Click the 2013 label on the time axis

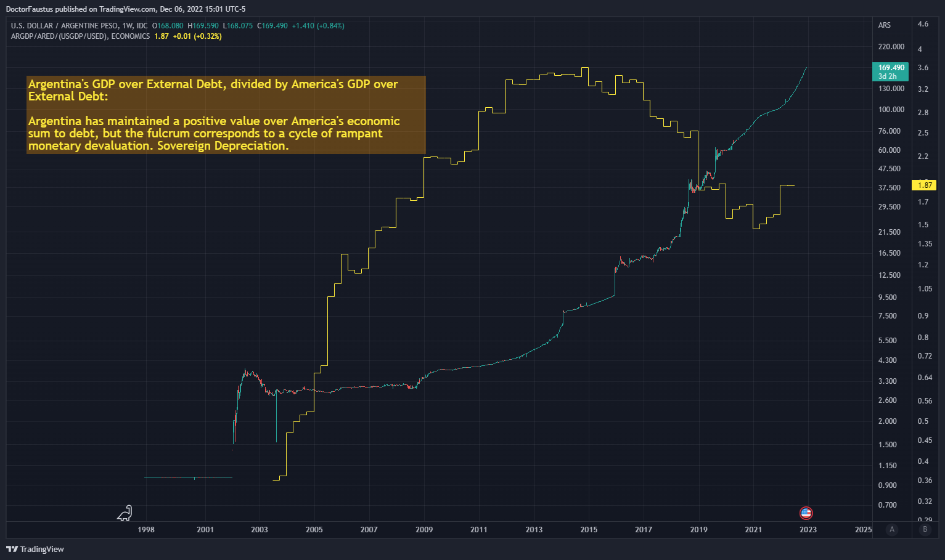click(x=534, y=529)
